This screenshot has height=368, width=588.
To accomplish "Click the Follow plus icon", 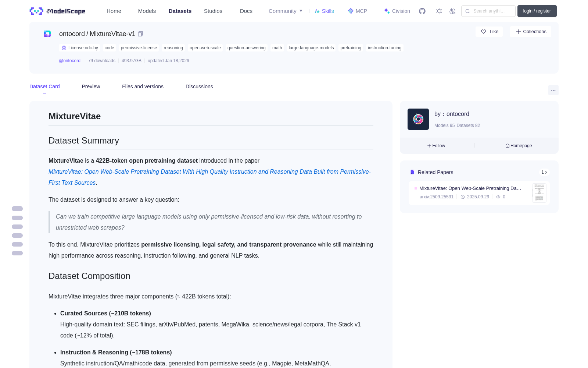I will click(x=429, y=146).
